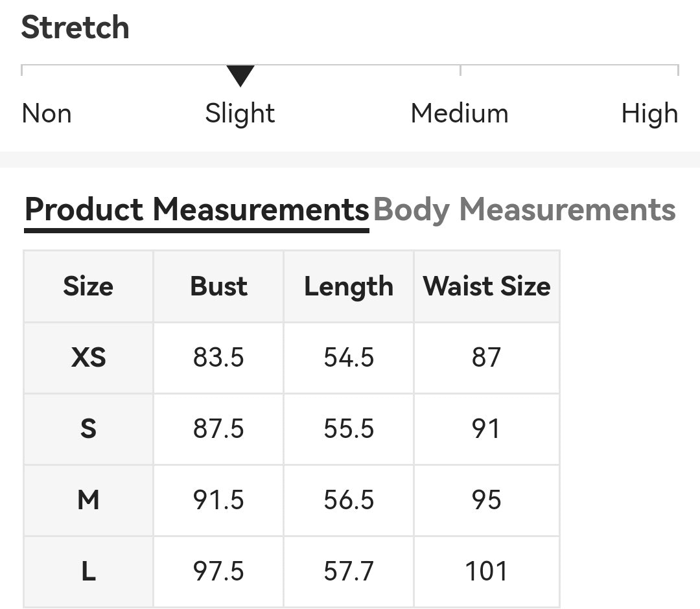Select the M size row header

(x=88, y=500)
